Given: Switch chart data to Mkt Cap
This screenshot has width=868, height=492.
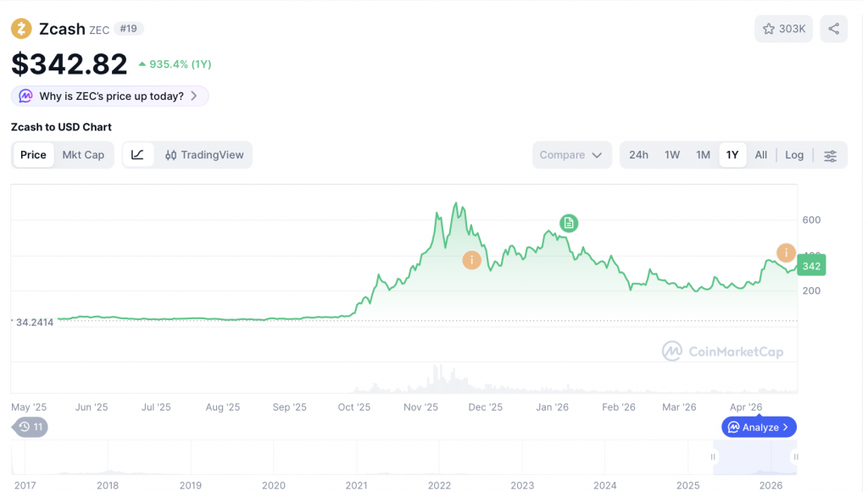Looking at the screenshot, I should coord(83,155).
